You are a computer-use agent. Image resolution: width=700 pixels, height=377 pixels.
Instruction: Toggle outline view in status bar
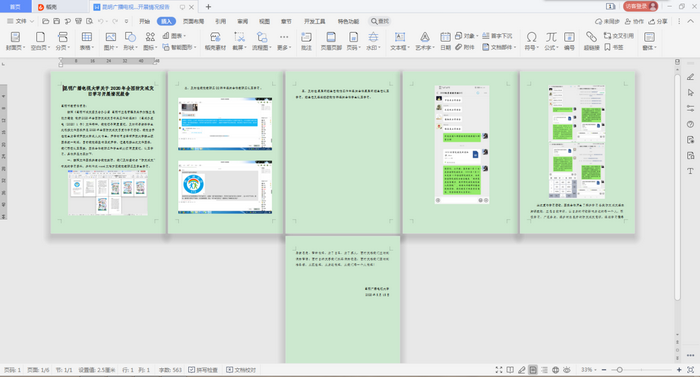(544, 370)
